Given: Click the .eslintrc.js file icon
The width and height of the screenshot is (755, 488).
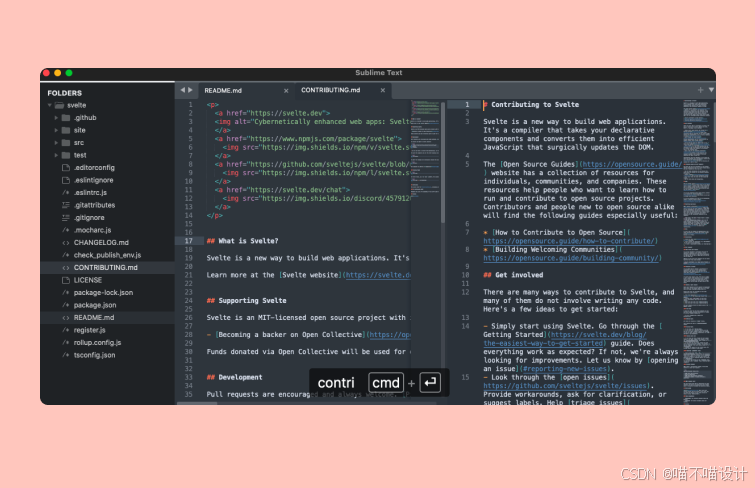Looking at the screenshot, I should pyautogui.click(x=66, y=193).
